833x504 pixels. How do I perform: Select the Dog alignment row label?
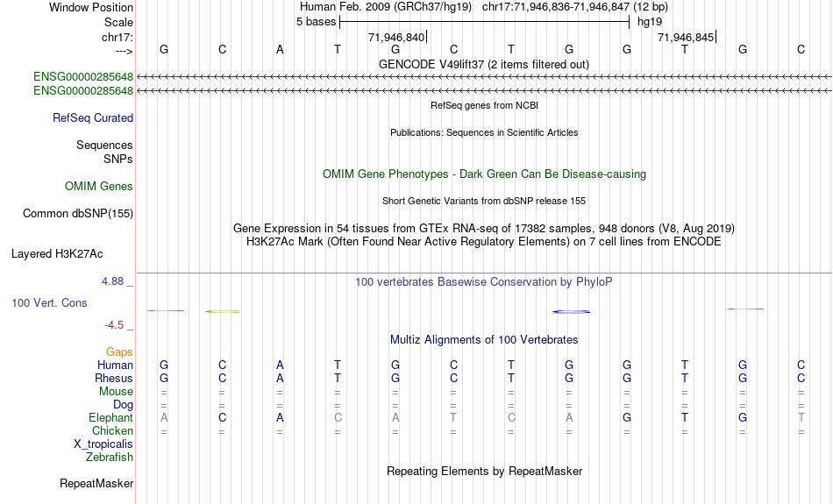(124, 405)
